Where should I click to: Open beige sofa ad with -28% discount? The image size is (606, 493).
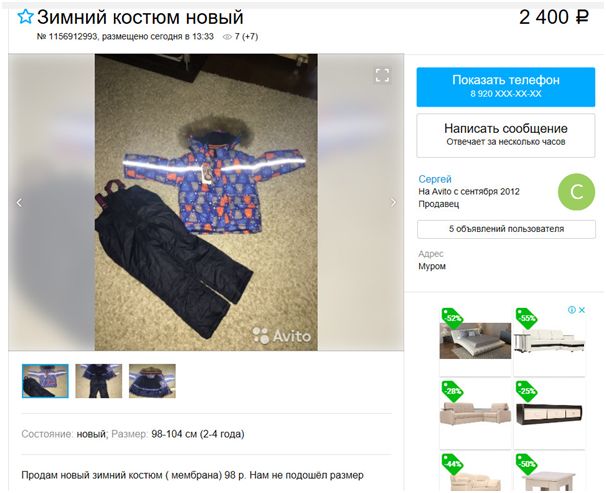point(475,414)
